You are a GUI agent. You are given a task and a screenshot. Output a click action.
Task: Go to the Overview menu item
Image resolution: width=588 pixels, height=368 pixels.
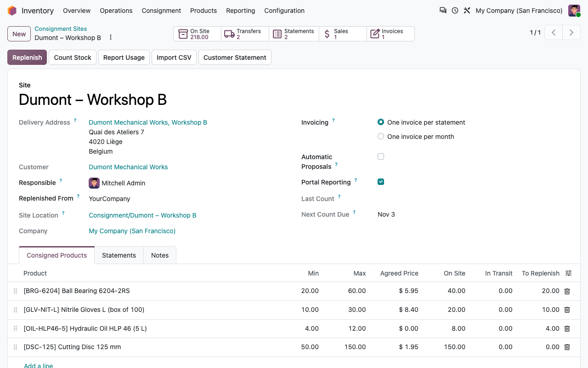[77, 11]
